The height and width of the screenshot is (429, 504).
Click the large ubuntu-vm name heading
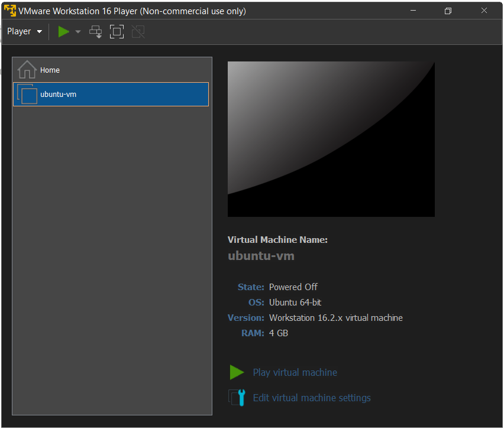261,256
